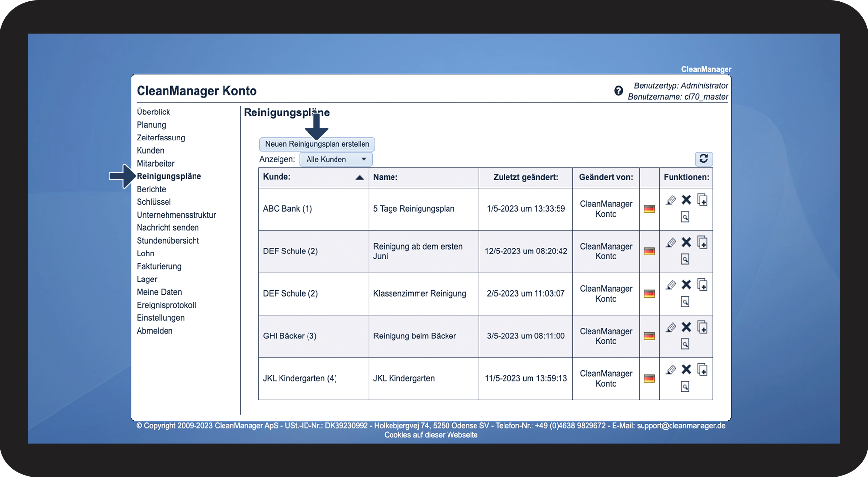Open Cookies auf dieser Webseite link
The height and width of the screenshot is (477, 868).
click(430, 435)
